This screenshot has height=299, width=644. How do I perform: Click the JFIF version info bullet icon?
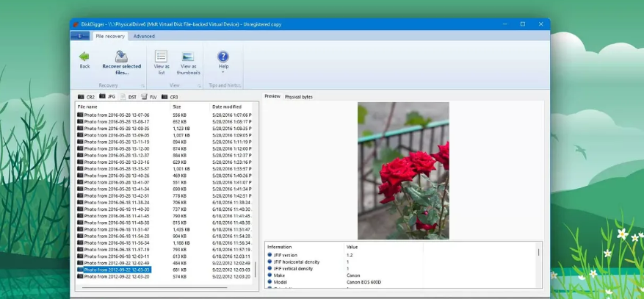tap(269, 255)
